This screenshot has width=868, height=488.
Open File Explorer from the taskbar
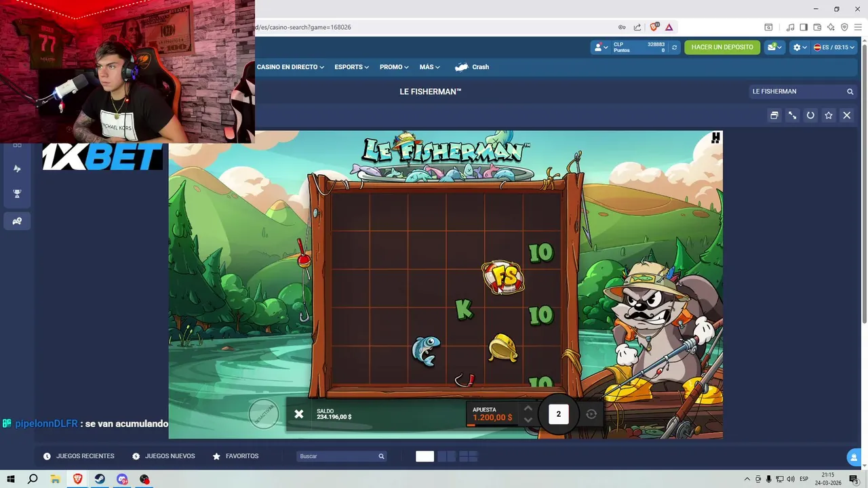[55, 479]
